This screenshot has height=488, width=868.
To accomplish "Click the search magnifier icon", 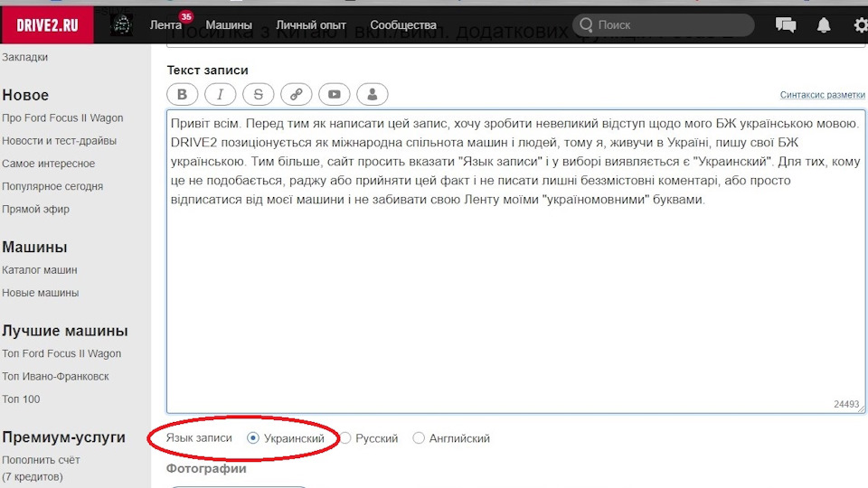I will 586,25.
